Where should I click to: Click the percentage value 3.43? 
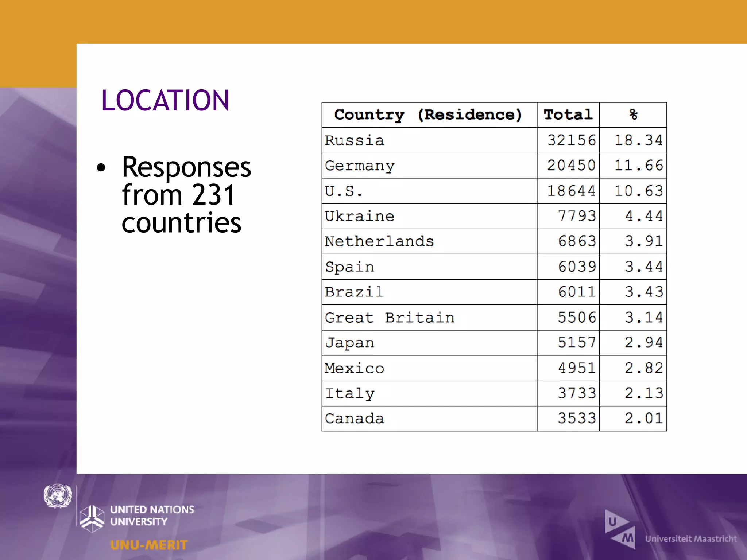click(644, 292)
